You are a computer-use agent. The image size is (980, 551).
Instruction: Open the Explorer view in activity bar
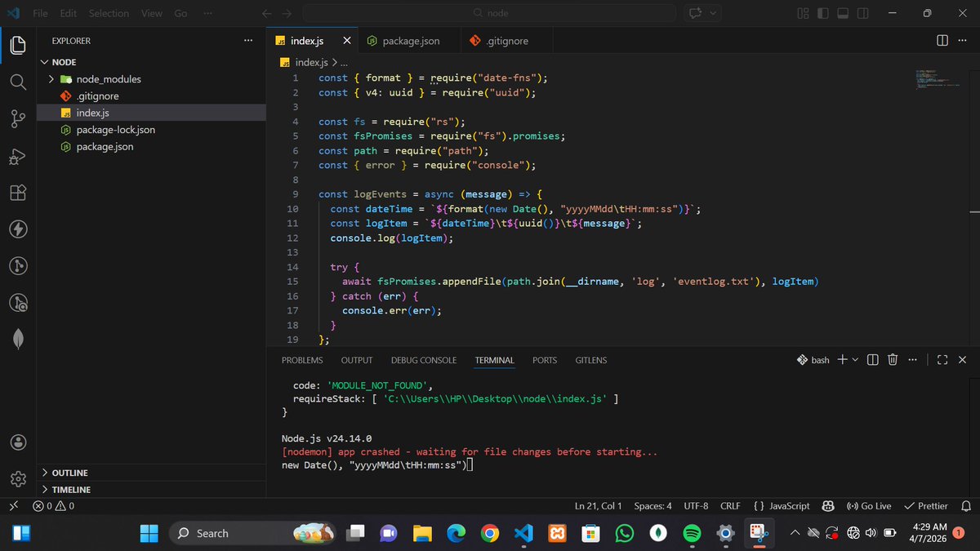[x=18, y=44]
